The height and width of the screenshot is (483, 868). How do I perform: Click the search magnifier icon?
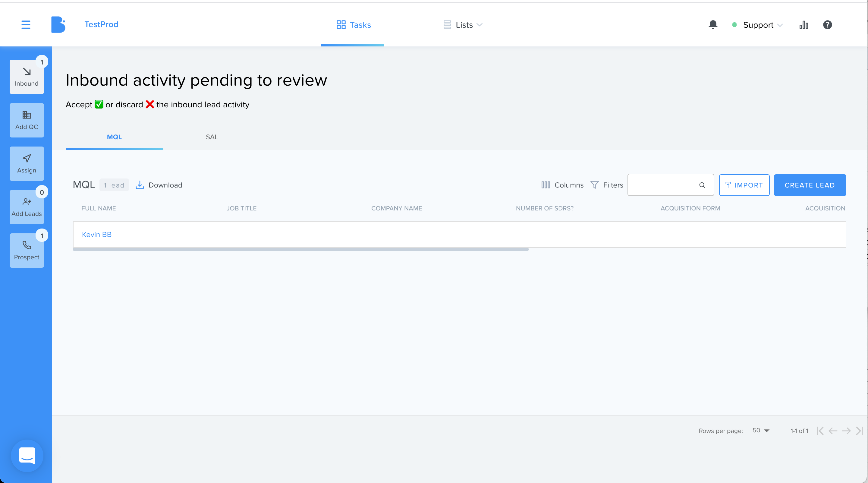[x=702, y=185]
